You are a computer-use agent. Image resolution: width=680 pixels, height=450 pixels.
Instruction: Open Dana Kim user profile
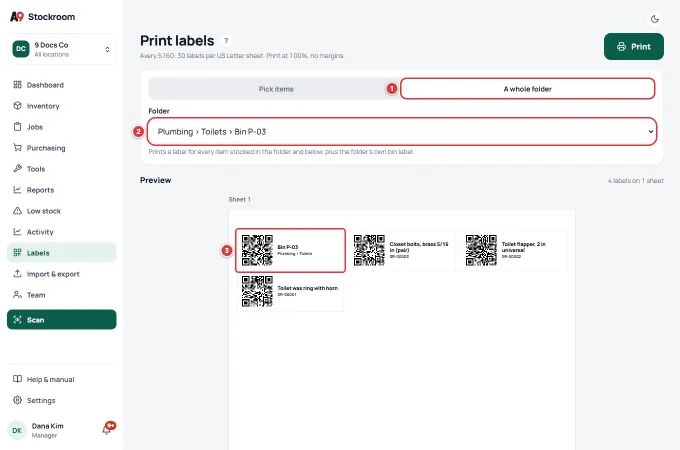(x=48, y=430)
